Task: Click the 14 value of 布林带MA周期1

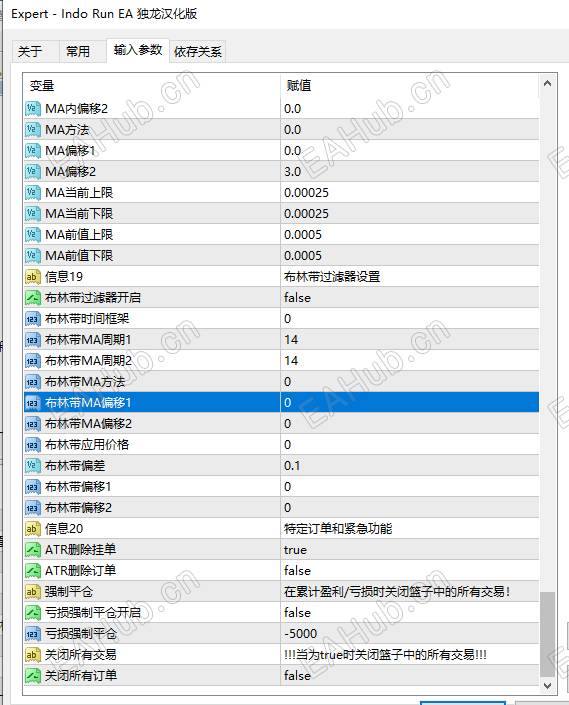Action: [x=291, y=339]
